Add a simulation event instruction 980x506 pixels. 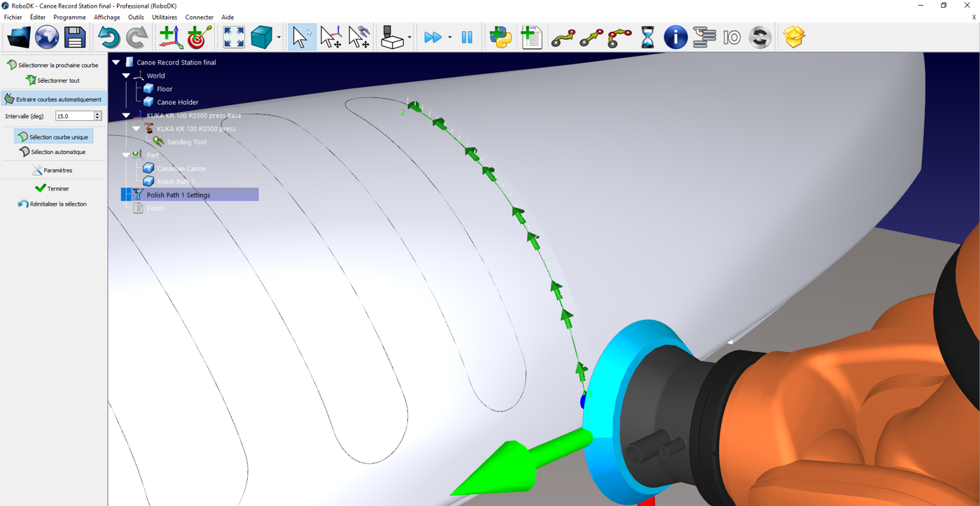(x=759, y=37)
